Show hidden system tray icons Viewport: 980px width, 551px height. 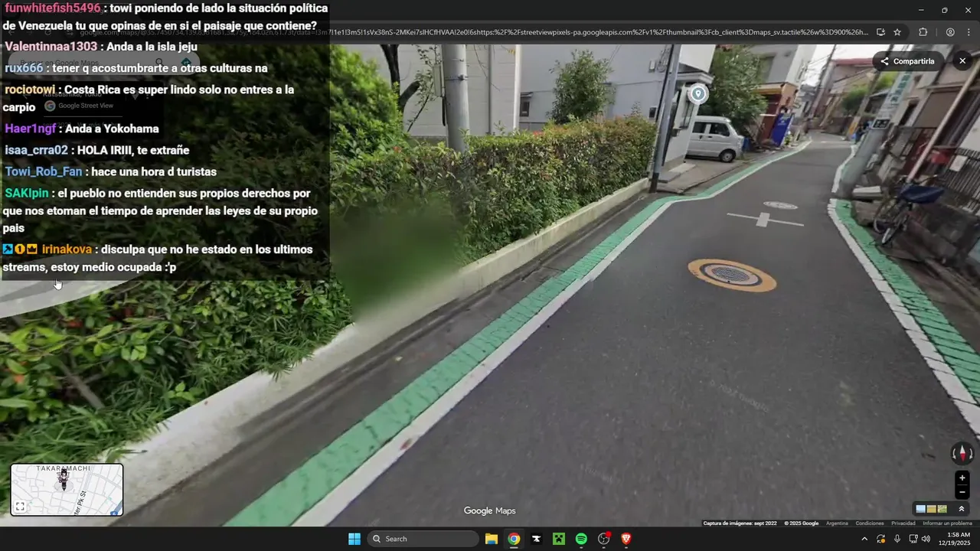pyautogui.click(x=864, y=539)
